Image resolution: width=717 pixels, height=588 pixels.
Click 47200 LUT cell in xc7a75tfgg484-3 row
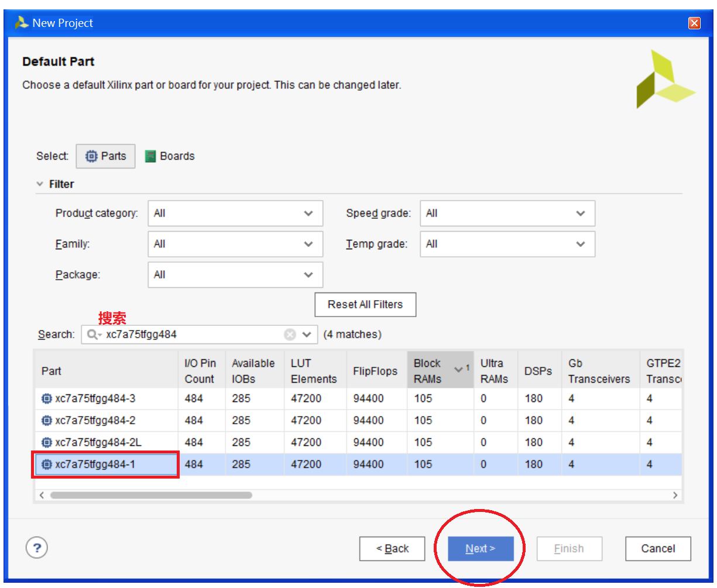point(315,398)
